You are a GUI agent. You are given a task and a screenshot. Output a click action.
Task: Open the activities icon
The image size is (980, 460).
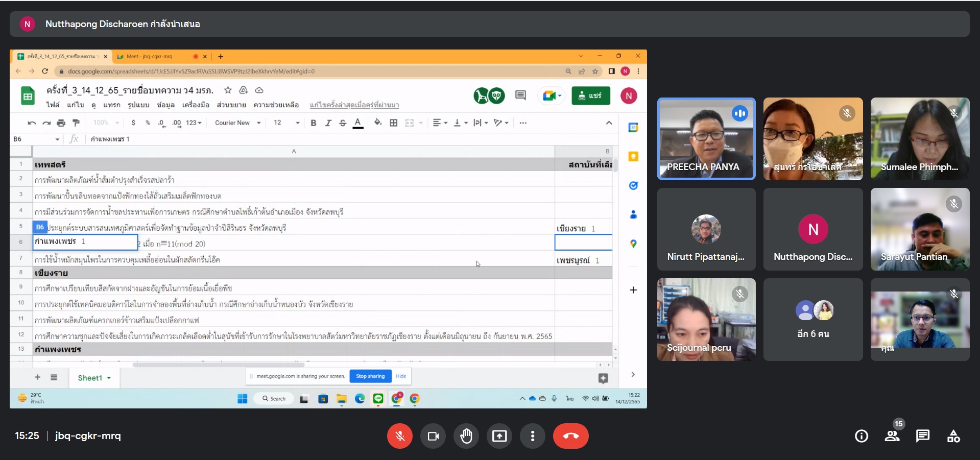(953, 436)
